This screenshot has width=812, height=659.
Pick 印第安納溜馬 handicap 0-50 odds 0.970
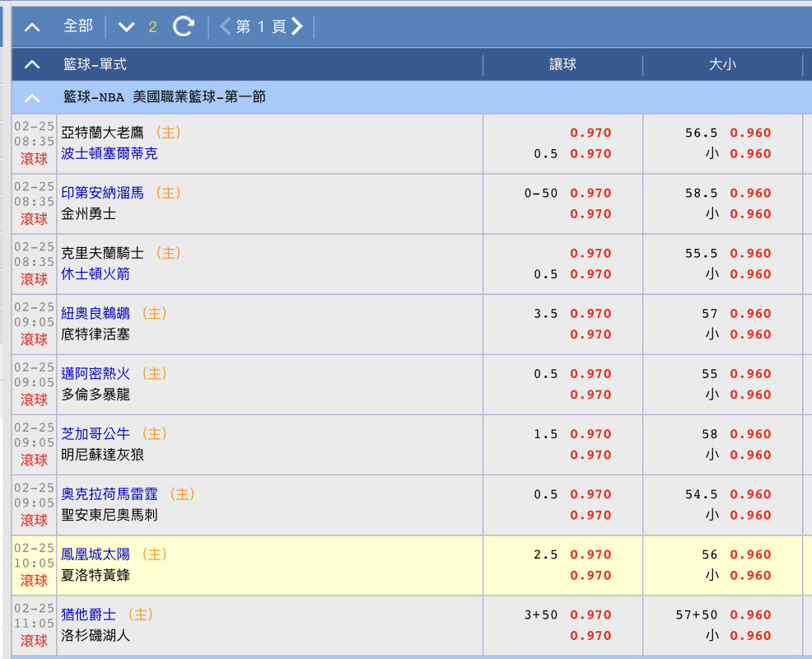click(x=590, y=194)
